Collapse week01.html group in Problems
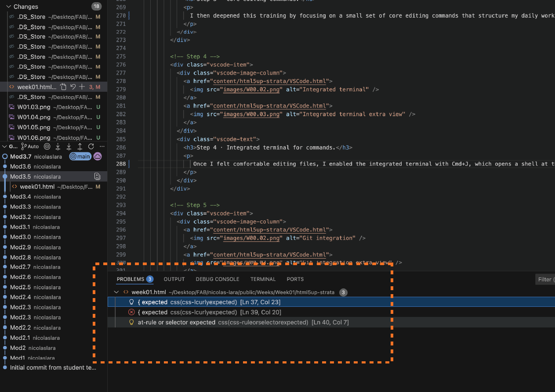This screenshot has width=555, height=392. tap(116, 292)
